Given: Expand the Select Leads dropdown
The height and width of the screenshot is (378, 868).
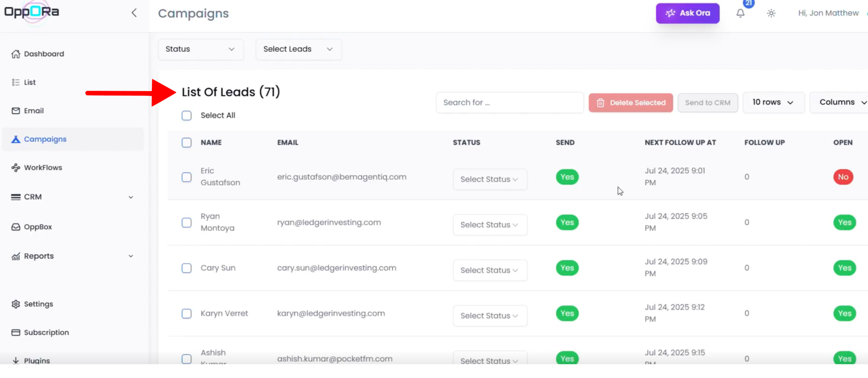Looking at the screenshot, I should click(298, 49).
